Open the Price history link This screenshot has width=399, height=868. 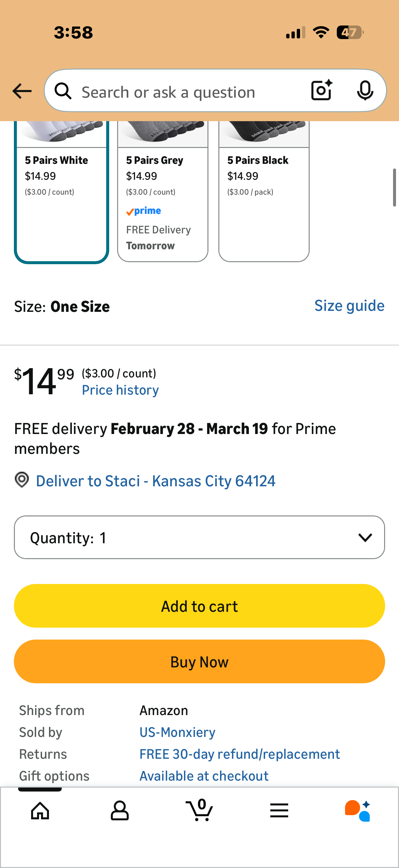(120, 390)
